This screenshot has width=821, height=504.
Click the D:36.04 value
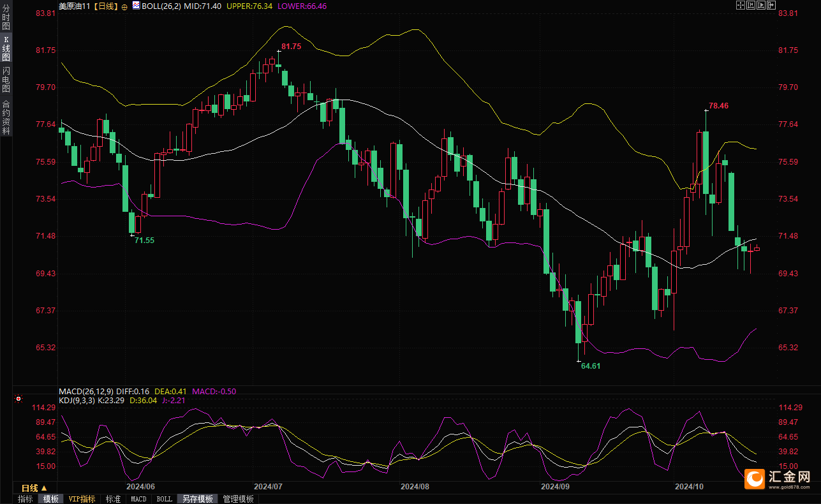point(143,400)
